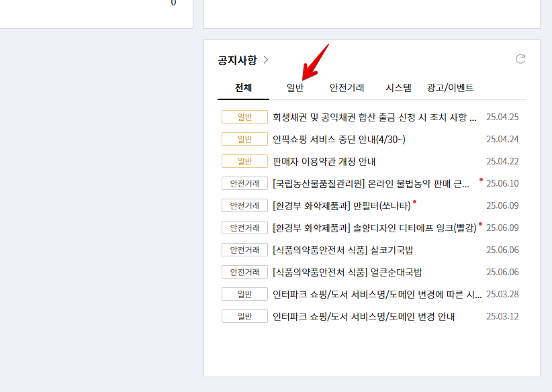Open notice 서비스명/도메인 변경에 따른 시...

click(377, 295)
